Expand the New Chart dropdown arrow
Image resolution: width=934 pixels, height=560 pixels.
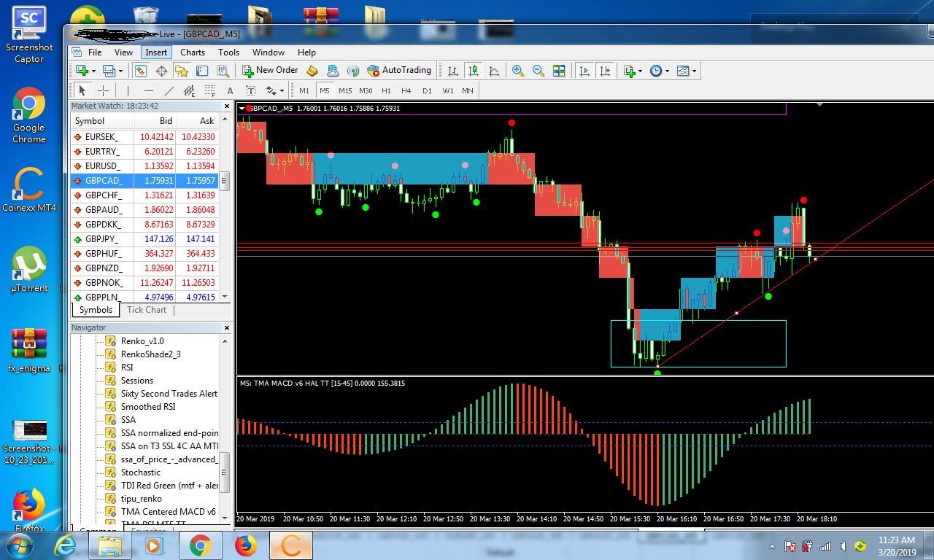pos(93,71)
